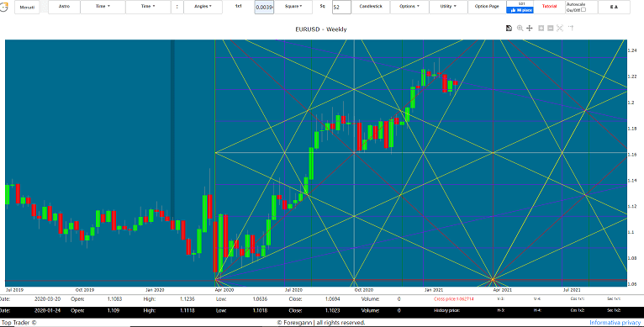Click the Forexgann all rights reserved text

tap(321, 323)
